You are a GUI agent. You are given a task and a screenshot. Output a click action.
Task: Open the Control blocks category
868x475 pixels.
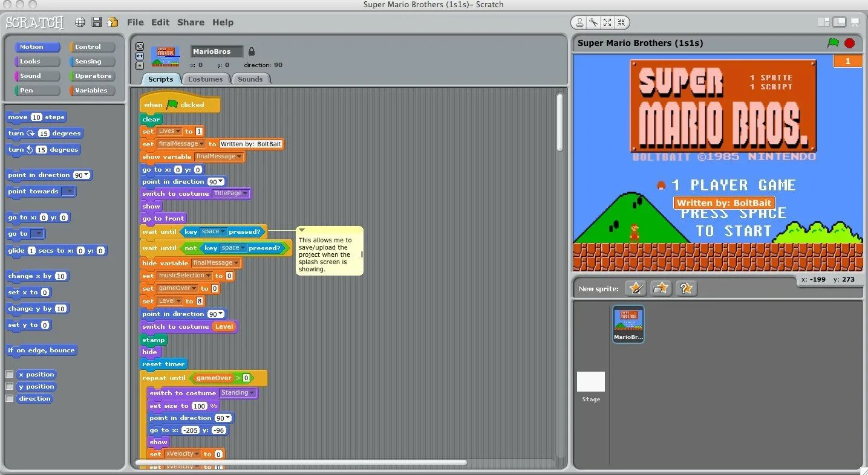92,47
